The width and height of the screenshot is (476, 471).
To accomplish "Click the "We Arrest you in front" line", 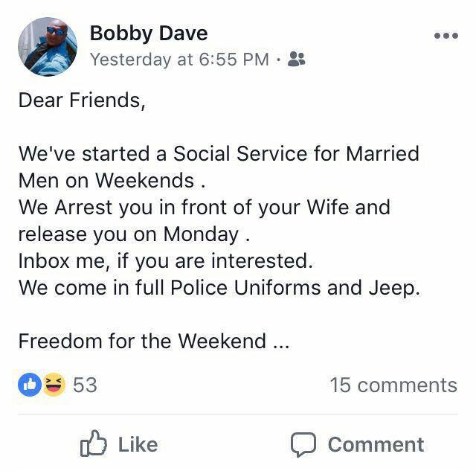I will 204,208.
